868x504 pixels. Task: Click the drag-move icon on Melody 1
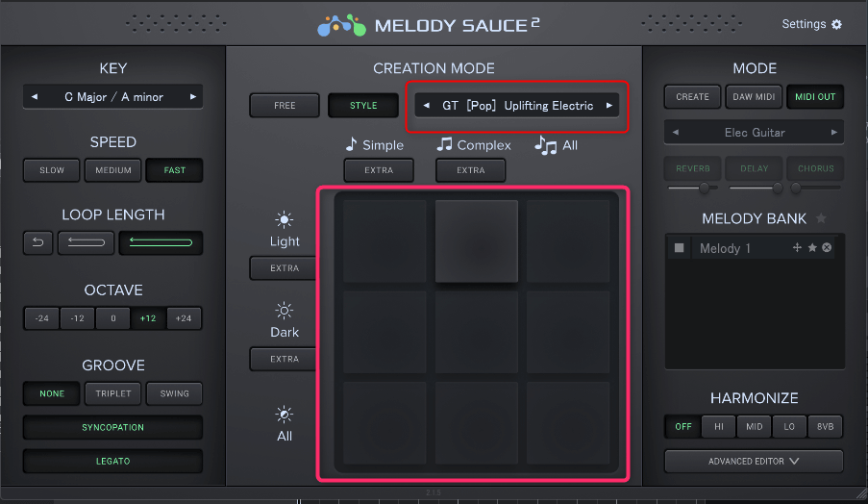coord(797,248)
